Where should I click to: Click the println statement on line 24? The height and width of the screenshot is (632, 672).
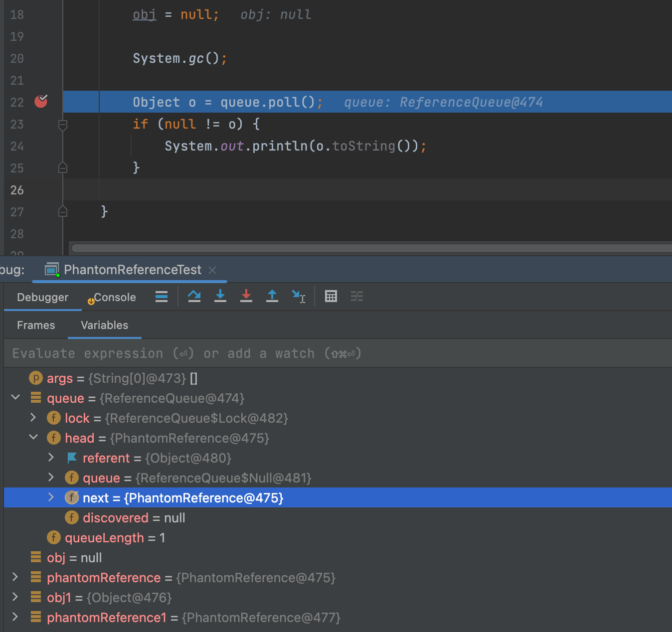point(296,146)
